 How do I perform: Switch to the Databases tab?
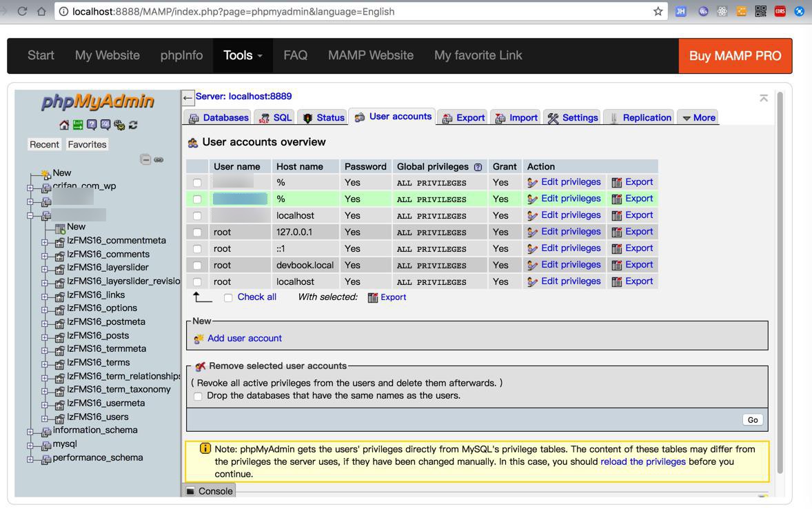(218, 118)
